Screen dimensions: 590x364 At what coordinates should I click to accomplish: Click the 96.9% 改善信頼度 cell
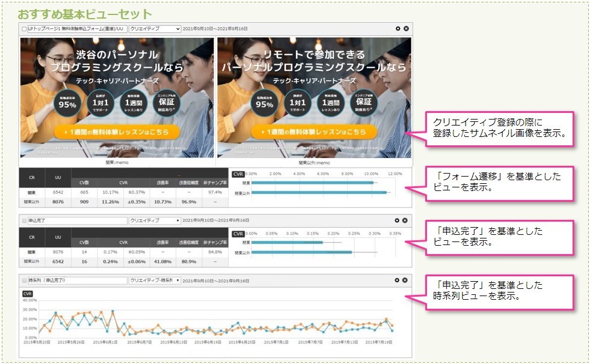189,202
